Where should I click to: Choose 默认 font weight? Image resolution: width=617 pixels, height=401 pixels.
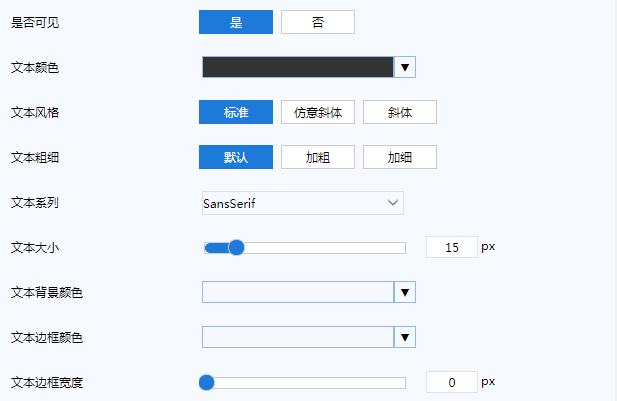click(x=236, y=157)
